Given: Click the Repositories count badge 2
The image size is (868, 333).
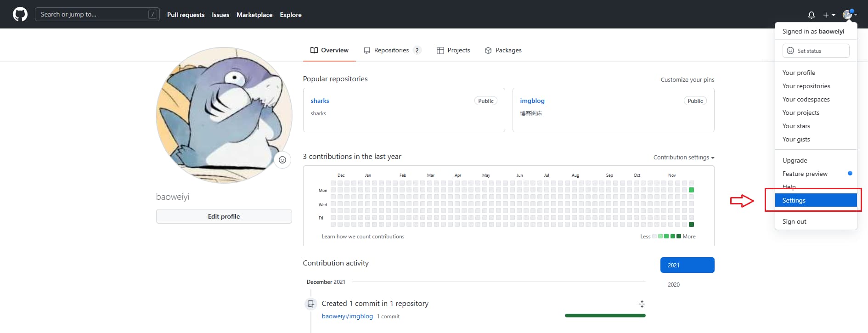Looking at the screenshot, I should coord(417,51).
